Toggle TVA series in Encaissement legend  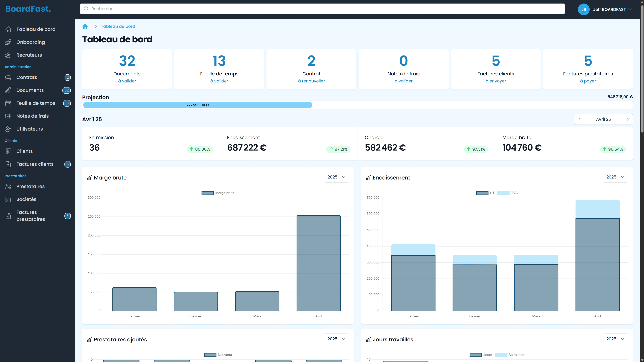[507, 193]
